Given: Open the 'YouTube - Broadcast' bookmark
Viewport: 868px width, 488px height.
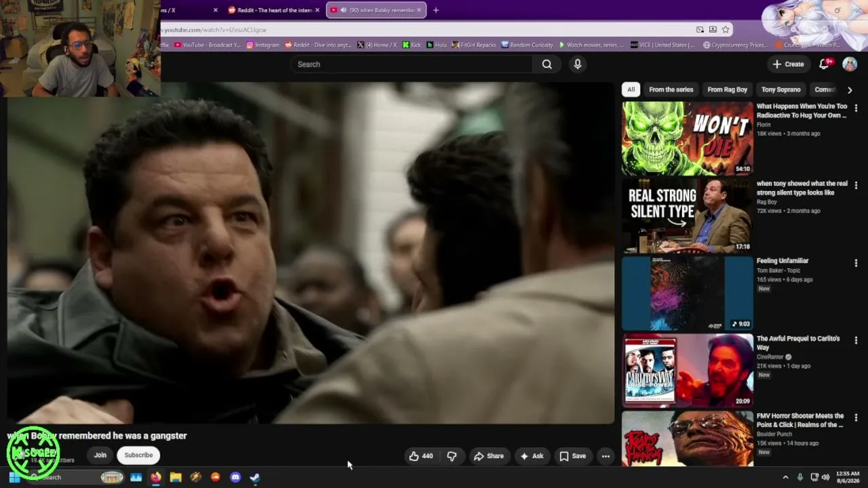Looking at the screenshot, I should point(208,45).
